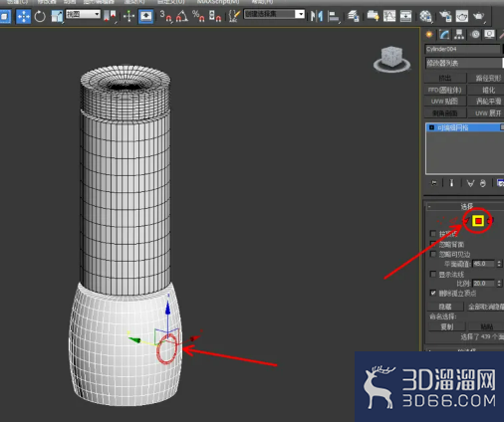Toggle Show End Result icon below stack

451,183
